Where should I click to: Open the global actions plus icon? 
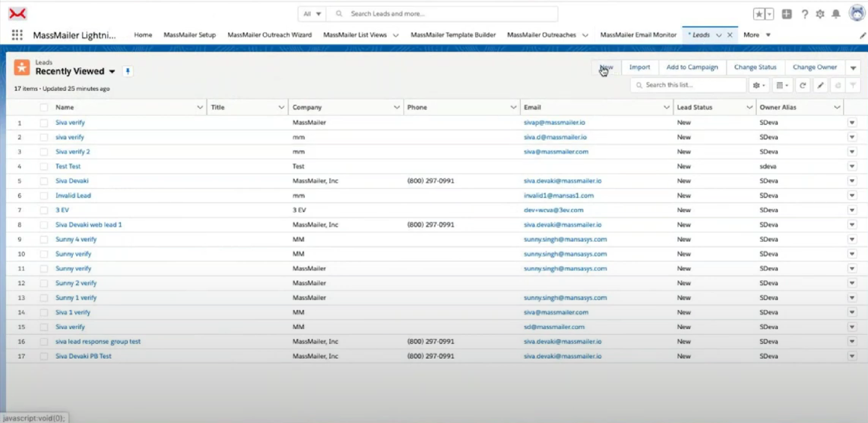787,14
